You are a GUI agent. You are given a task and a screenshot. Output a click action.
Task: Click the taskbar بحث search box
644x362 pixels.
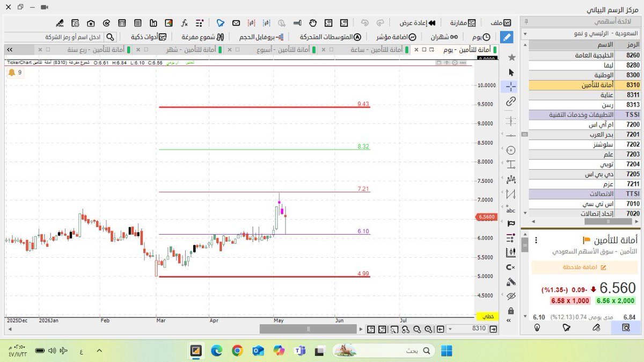point(384,351)
